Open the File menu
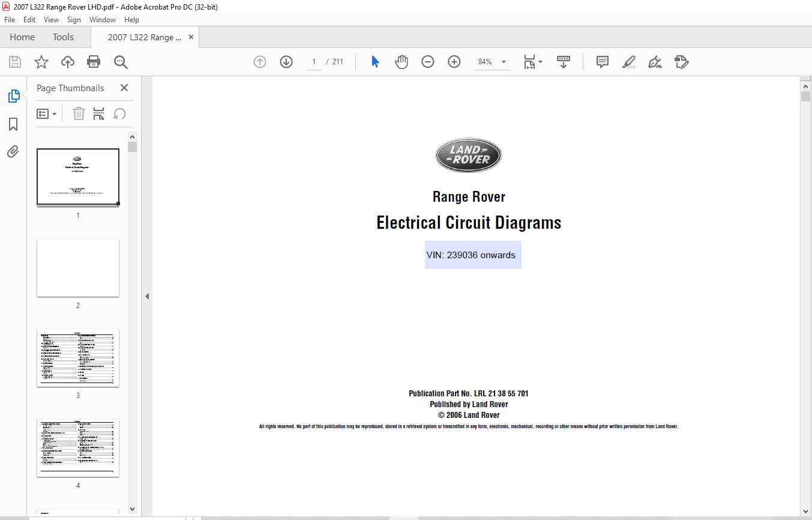Image resolution: width=812 pixels, height=520 pixels. click(x=10, y=20)
